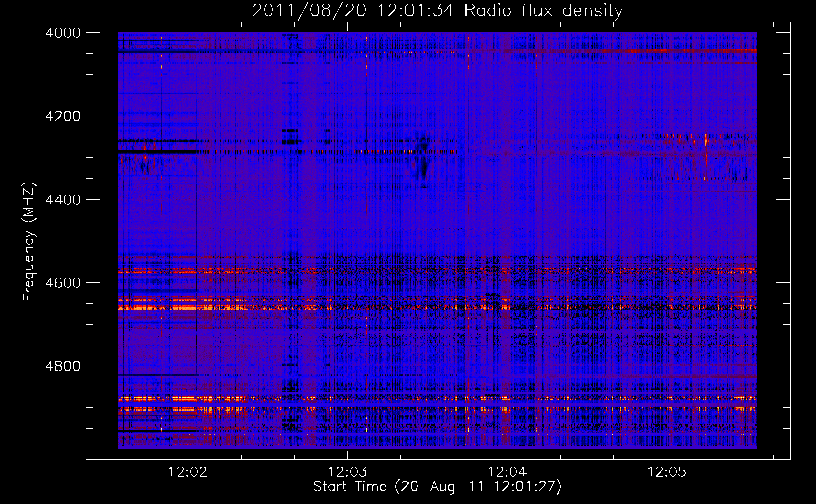816x504 pixels.
Task: Click the 12:05 time tick label
Action: click(x=667, y=472)
